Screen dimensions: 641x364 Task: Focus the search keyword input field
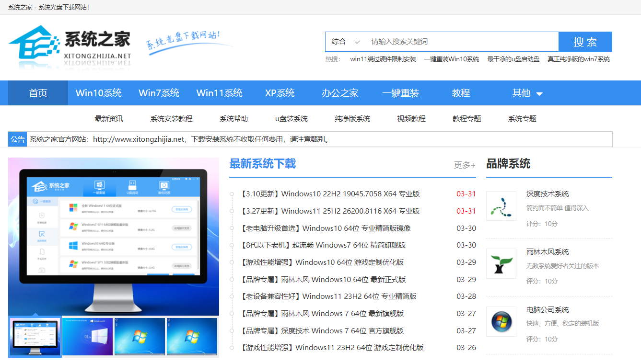click(x=463, y=42)
